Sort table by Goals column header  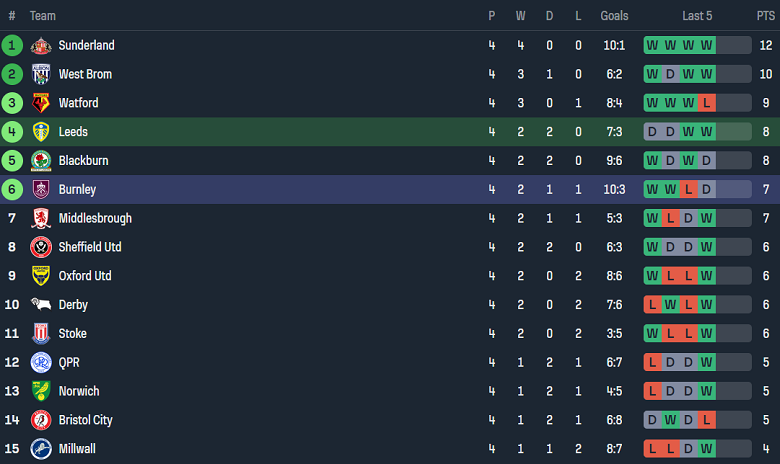click(x=614, y=16)
